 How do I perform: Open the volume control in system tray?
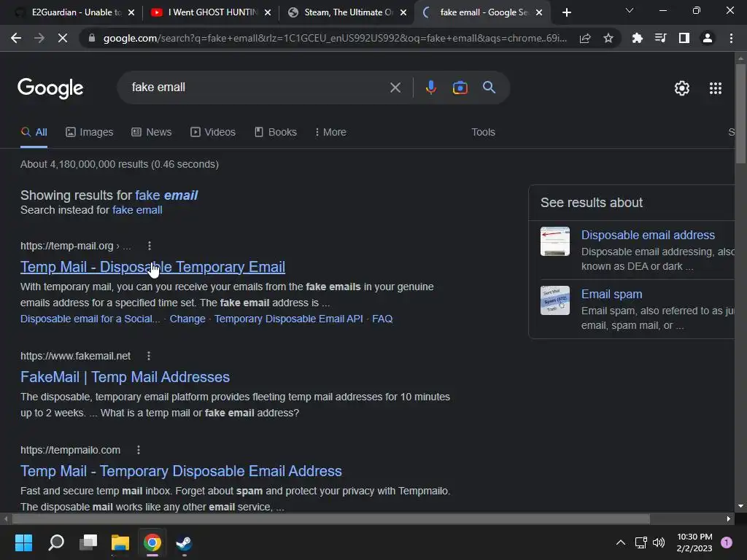[659, 542]
